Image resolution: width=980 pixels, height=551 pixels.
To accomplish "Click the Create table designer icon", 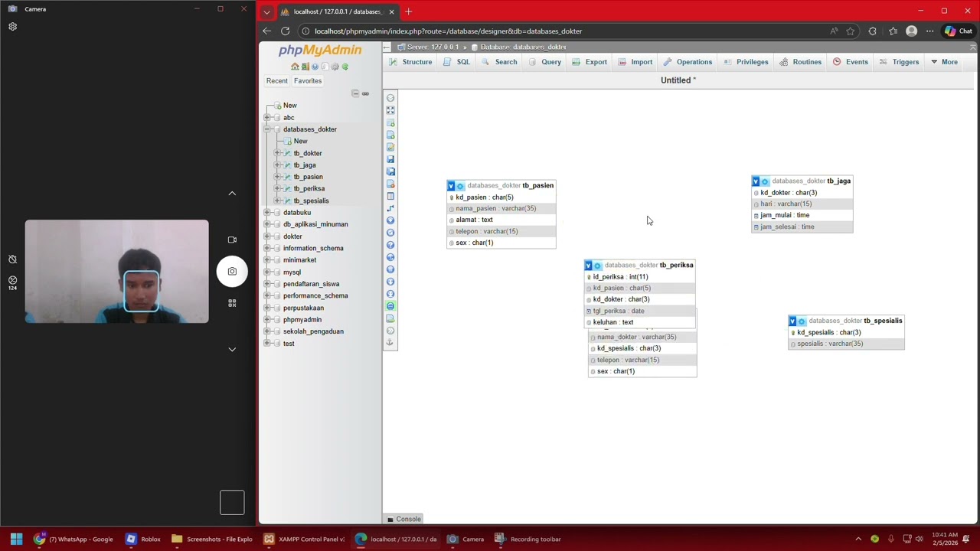I will click(x=390, y=196).
